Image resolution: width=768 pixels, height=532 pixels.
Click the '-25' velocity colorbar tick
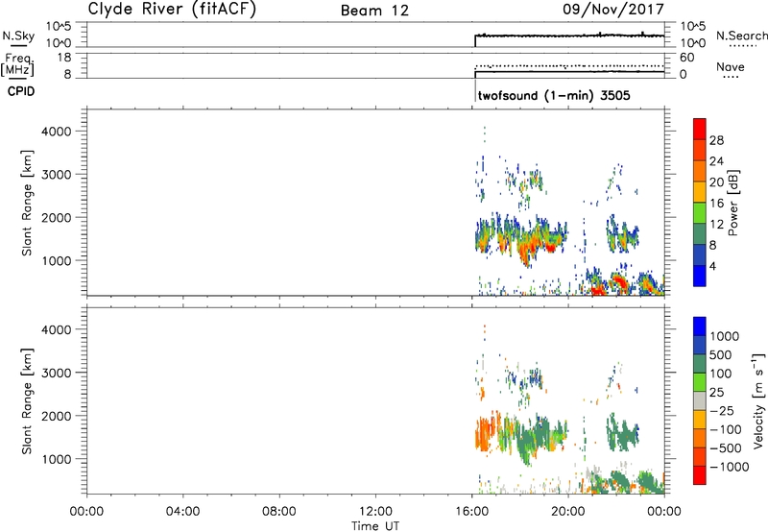click(722, 410)
